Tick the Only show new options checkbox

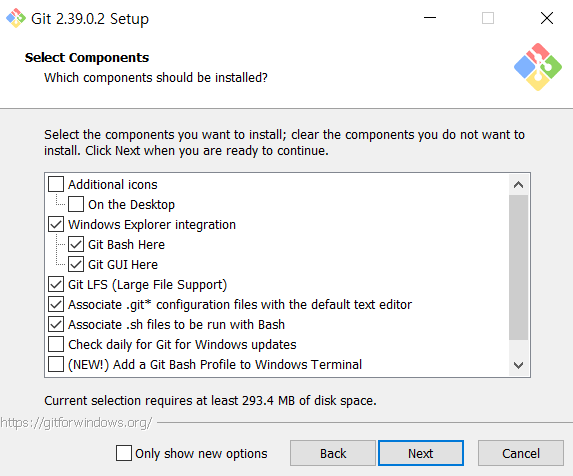tap(124, 453)
